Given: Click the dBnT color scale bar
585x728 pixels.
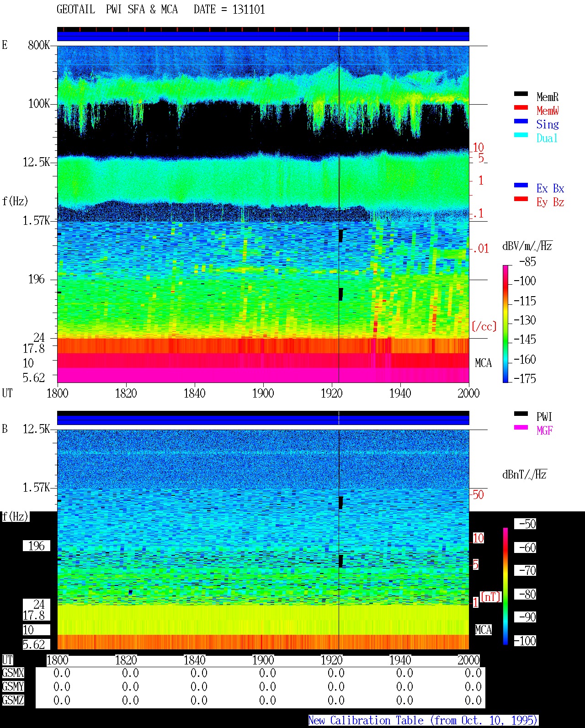Looking at the screenshot, I should pyautogui.click(x=505, y=586).
